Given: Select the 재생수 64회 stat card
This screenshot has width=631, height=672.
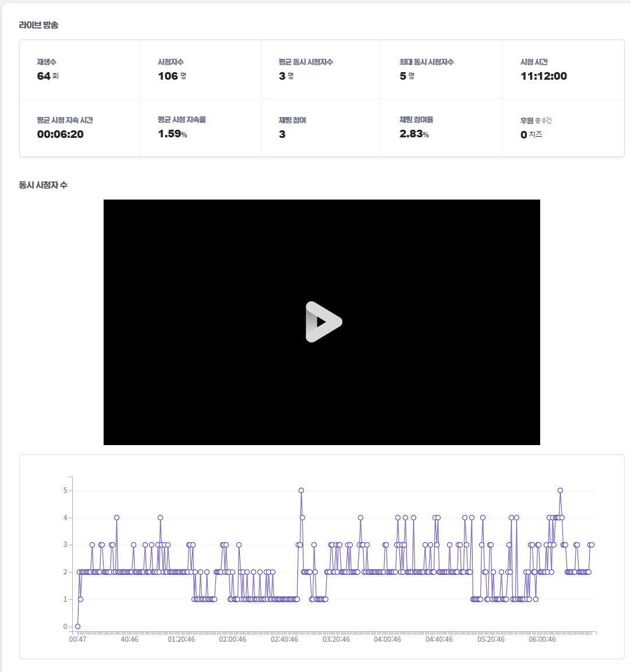Looking at the screenshot, I should 80,69.
